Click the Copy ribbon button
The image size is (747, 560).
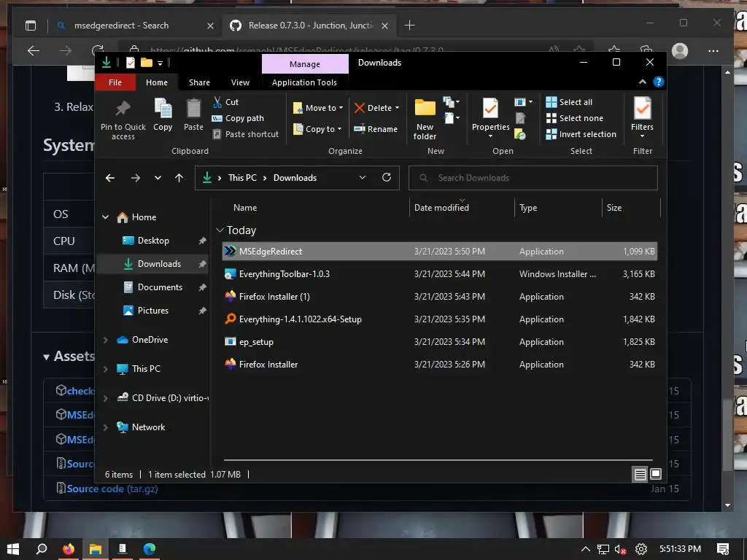[x=163, y=114]
